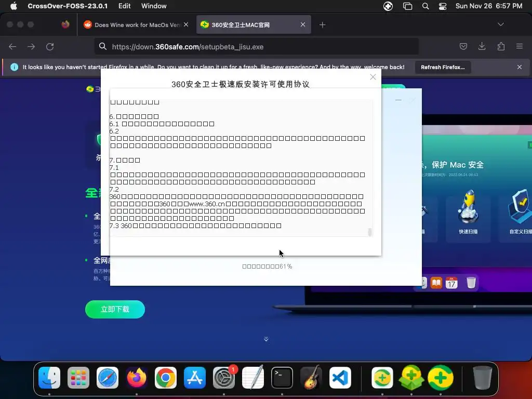The image size is (532, 399).
Task: Open TextEdit from the Dock
Action: tap(253, 378)
